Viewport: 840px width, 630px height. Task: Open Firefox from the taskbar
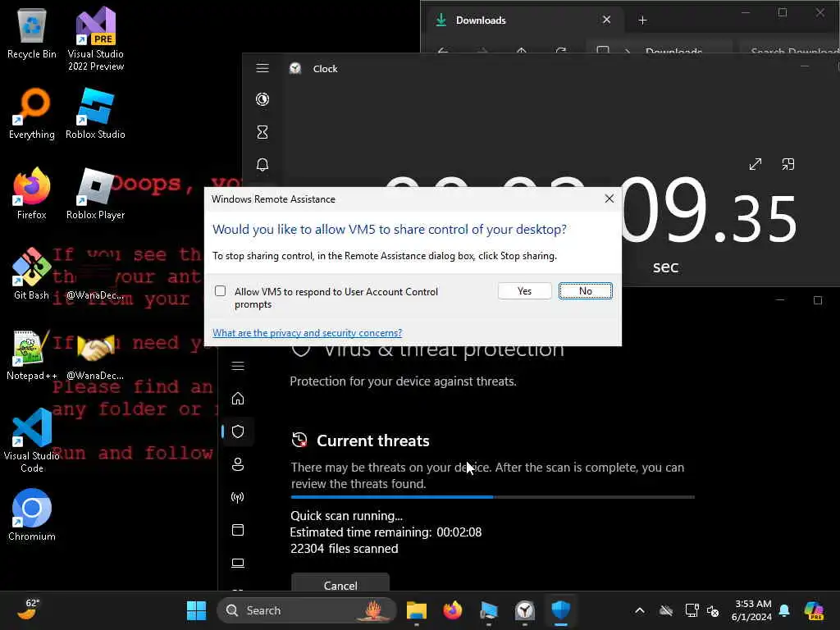[x=453, y=610]
